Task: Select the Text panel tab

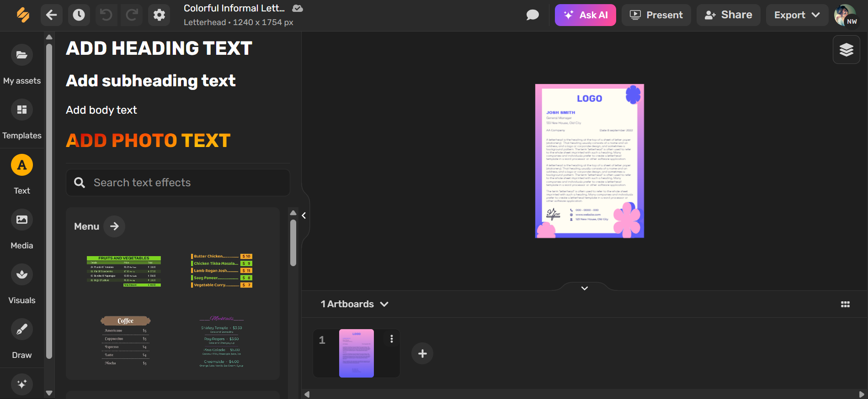Action: pos(22,175)
